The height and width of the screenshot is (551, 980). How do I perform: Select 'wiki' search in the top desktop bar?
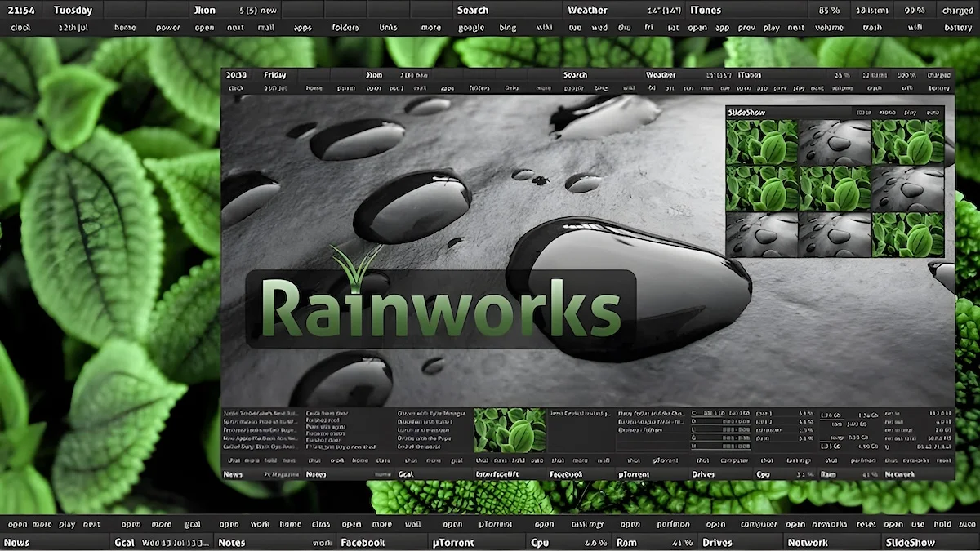coord(546,27)
